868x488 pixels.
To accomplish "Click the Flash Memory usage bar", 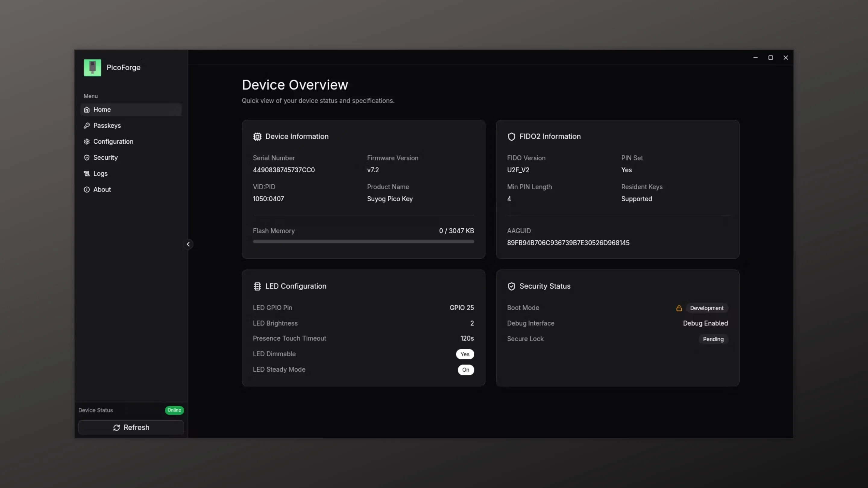I will [363, 241].
